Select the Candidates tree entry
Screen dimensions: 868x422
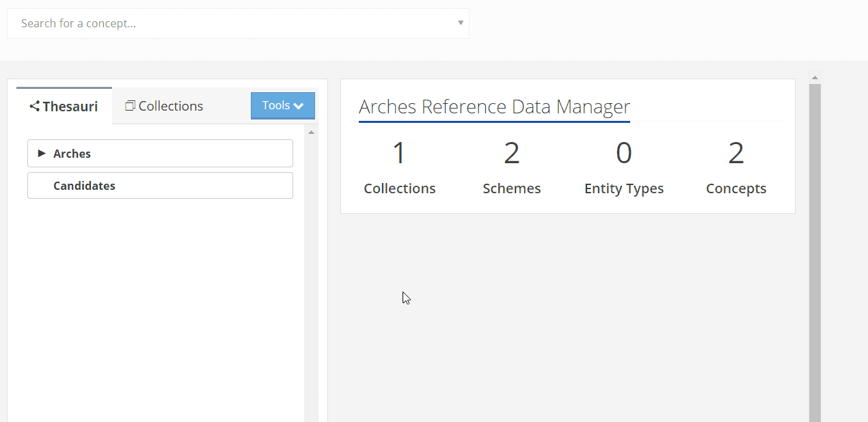click(x=84, y=186)
